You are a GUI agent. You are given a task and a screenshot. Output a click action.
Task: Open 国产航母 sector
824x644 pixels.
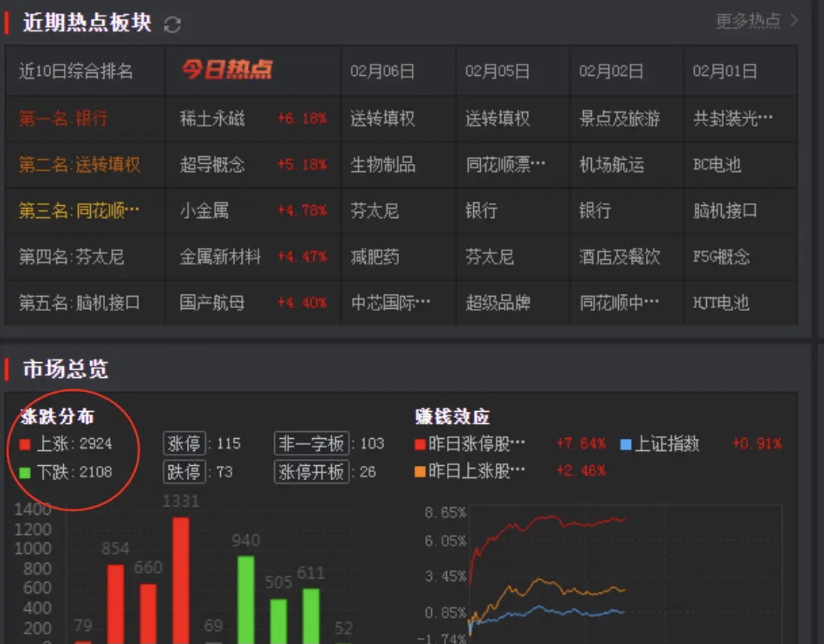[x=213, y=304]
